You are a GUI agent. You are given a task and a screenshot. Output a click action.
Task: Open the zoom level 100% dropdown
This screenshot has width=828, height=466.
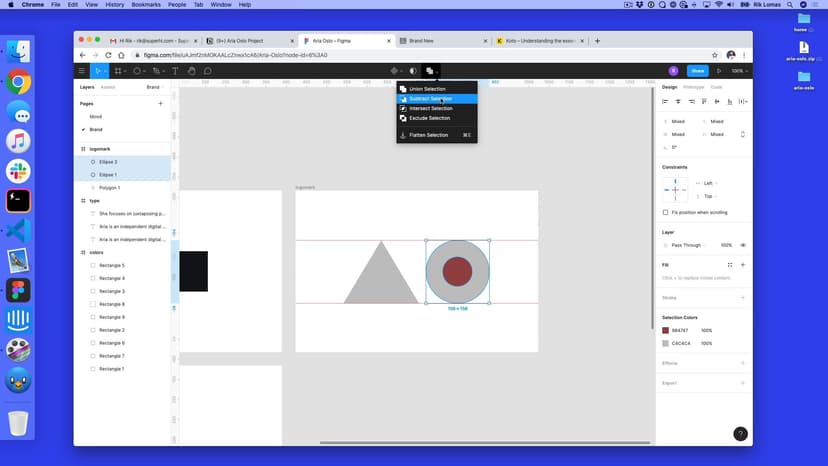pyautogui.click(x=738, y=71)
